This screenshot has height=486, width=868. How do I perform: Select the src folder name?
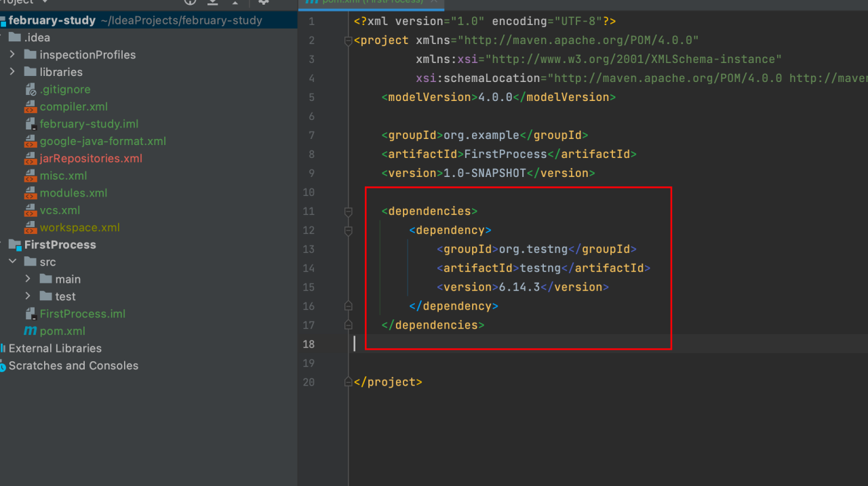(x=47, y=262)
